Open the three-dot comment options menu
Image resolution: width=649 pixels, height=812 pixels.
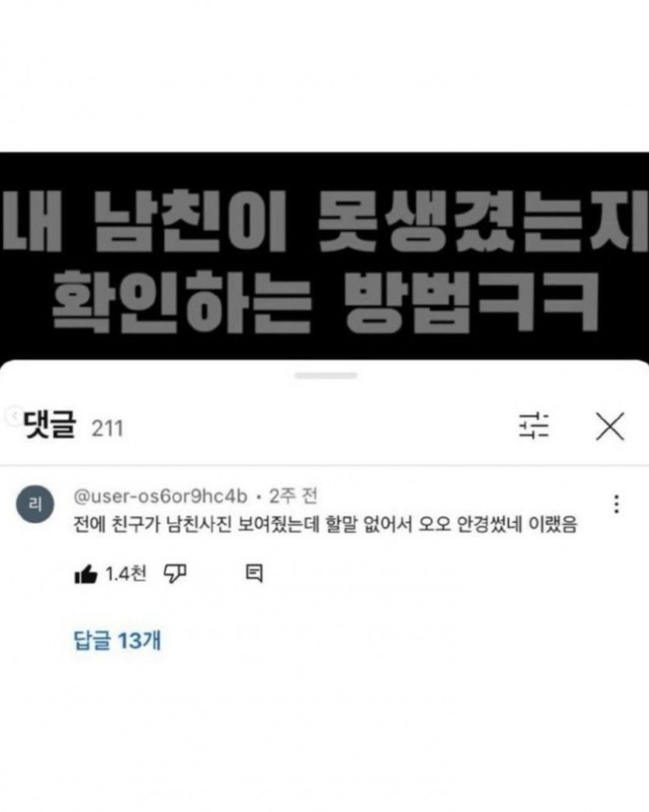[x=616, y=504]
